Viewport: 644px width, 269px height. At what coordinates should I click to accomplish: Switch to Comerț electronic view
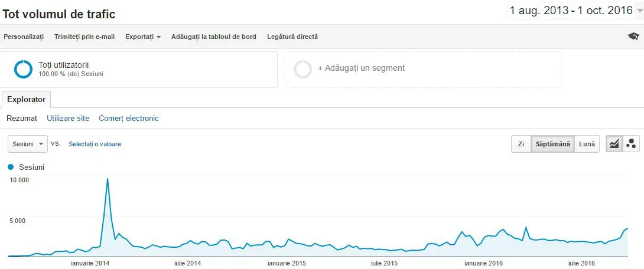(x=129, y=118)
